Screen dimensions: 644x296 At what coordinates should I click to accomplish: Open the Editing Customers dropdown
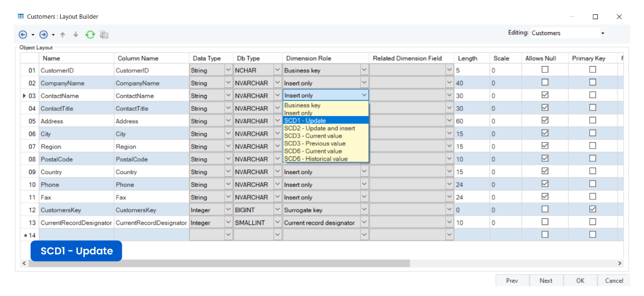click(602, 33)
